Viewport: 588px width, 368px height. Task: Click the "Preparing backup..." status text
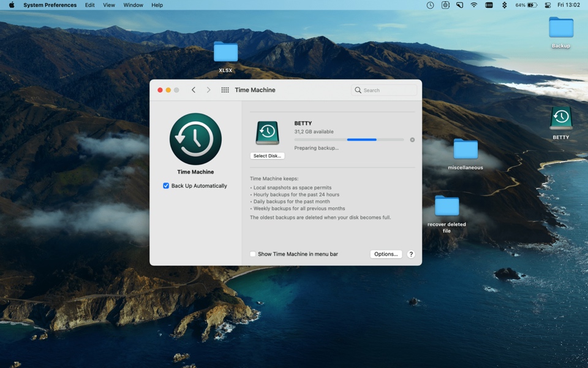pyautogui.click(x=317, y=148)
